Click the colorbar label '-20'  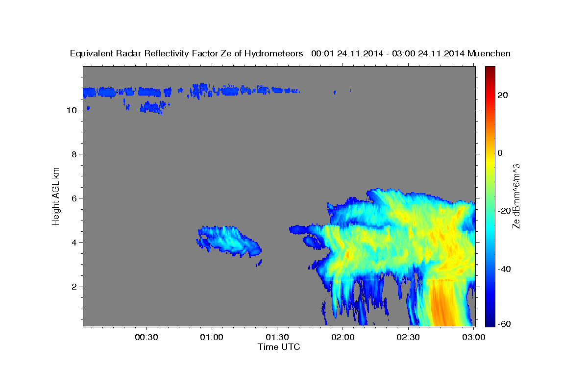(505, 211)
